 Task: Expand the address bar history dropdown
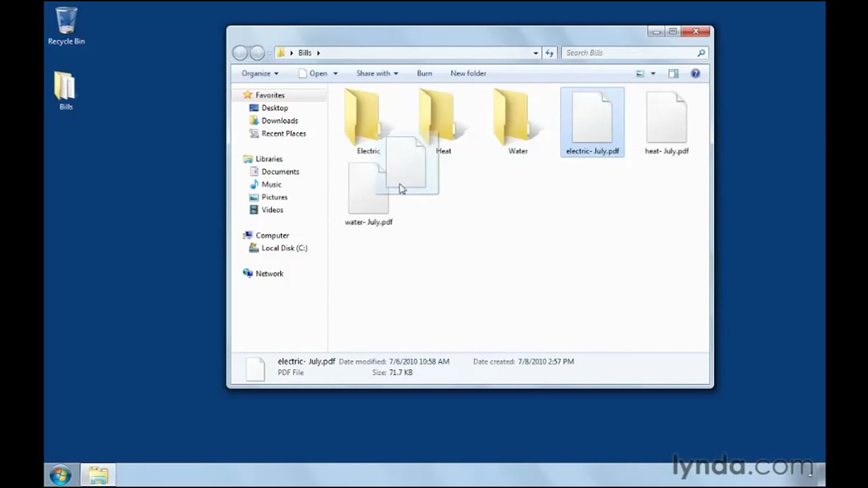(536, 53)
